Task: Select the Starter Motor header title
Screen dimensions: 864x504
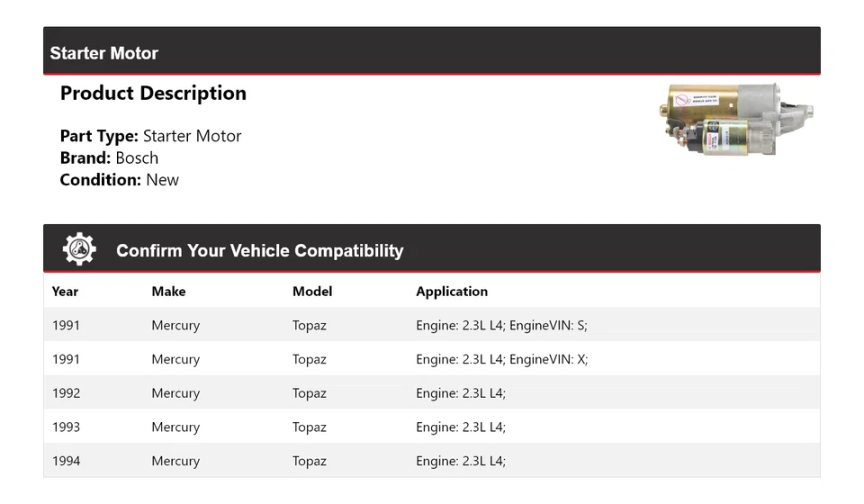Action: coord(104,53)
